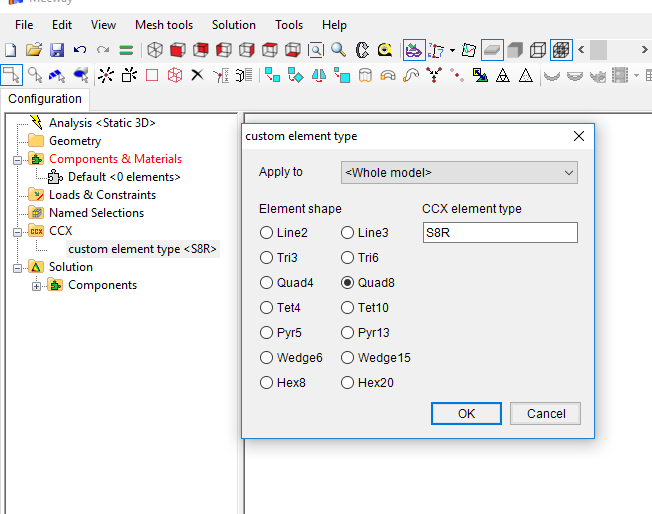Open the View menu
Image resolution: width=652 pixels, height=514 pixels.
103,25
